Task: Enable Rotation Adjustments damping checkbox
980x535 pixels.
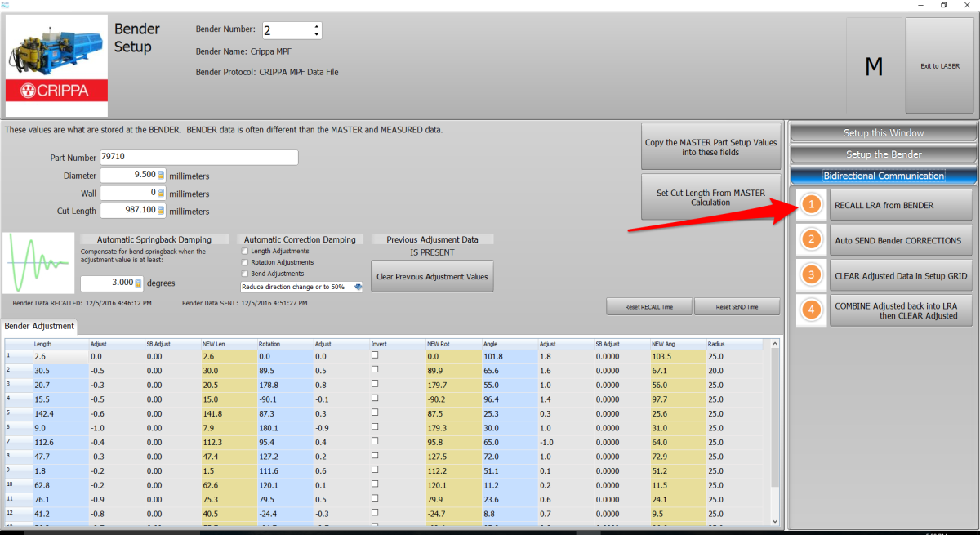Action: click(245, 262)
